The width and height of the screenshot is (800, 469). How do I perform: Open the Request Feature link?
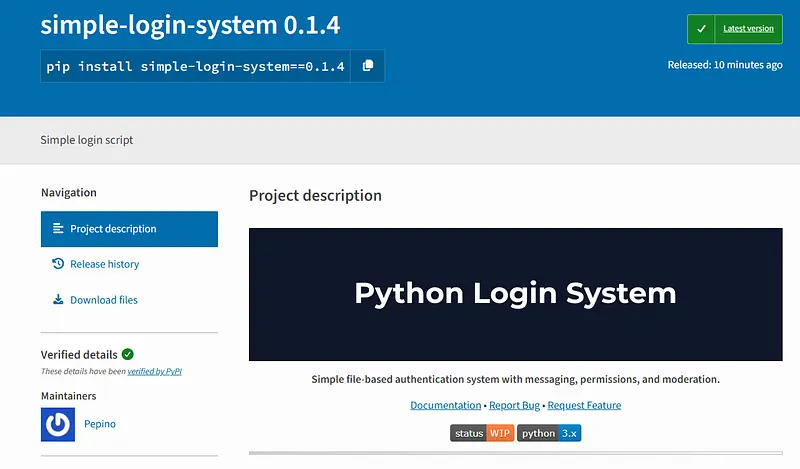point(584,405)
